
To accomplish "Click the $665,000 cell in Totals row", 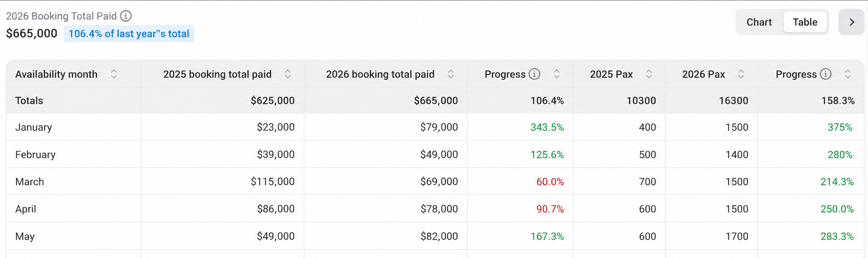I will point(436,101).
